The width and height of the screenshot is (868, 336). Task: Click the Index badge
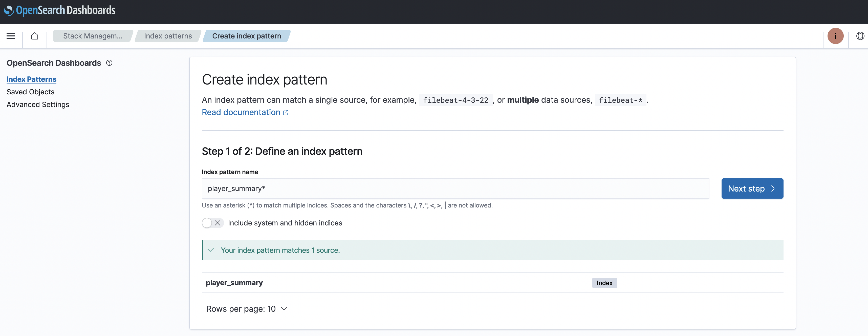click(604, 283)
